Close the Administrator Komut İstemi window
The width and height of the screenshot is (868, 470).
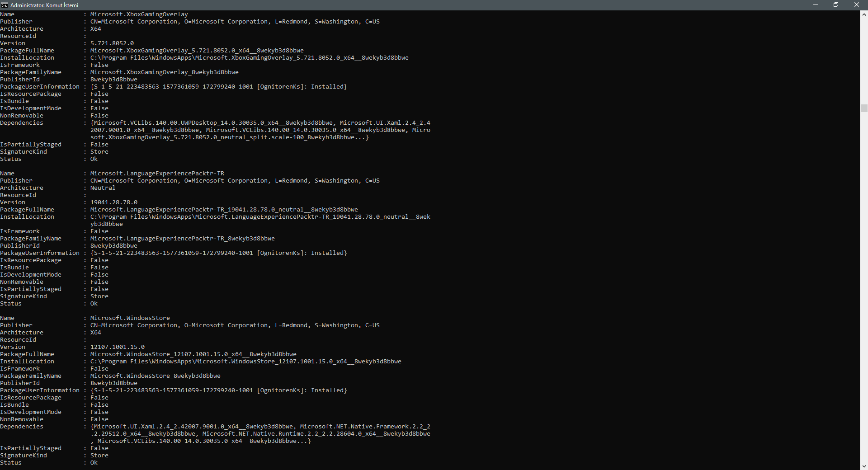click(x=857, y=5)
